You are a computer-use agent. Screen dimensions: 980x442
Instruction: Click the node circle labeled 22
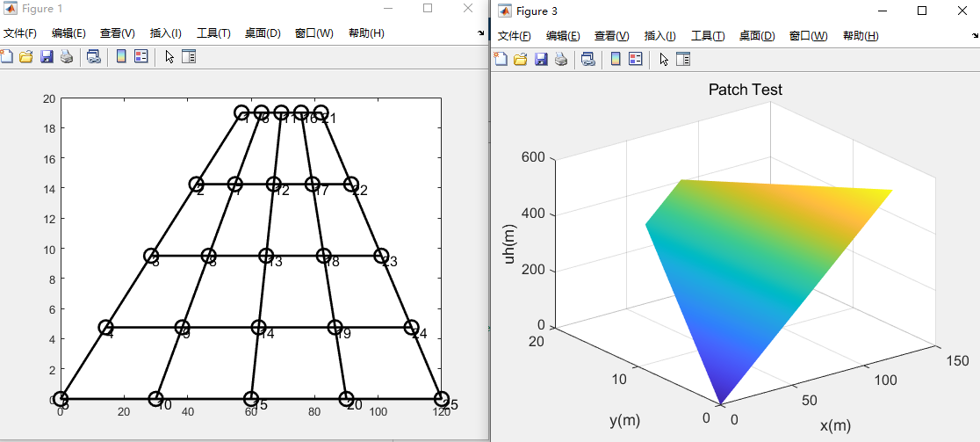tap(350, 184)
